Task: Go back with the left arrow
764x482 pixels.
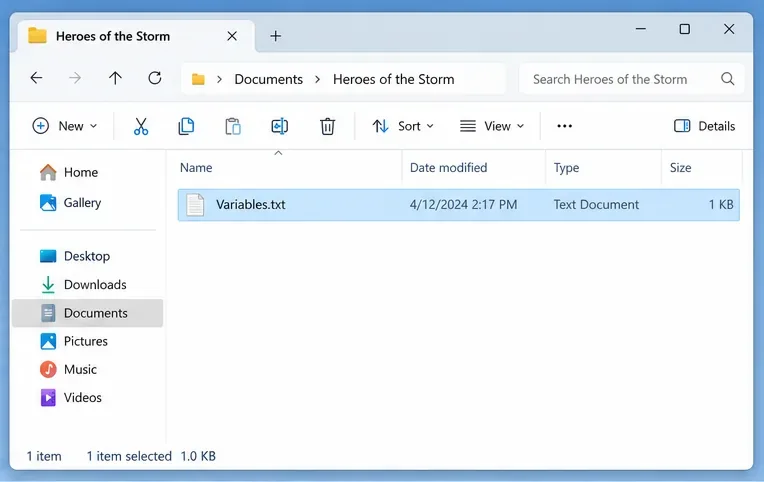Action: [37, 78]
